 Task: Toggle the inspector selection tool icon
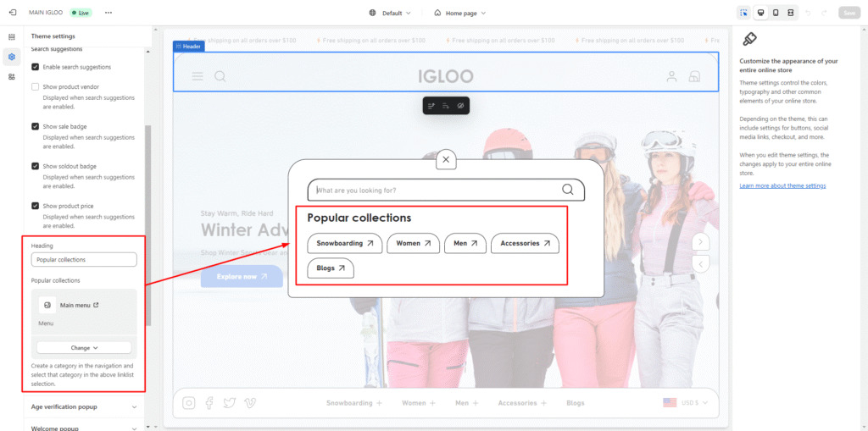point(743,13)
